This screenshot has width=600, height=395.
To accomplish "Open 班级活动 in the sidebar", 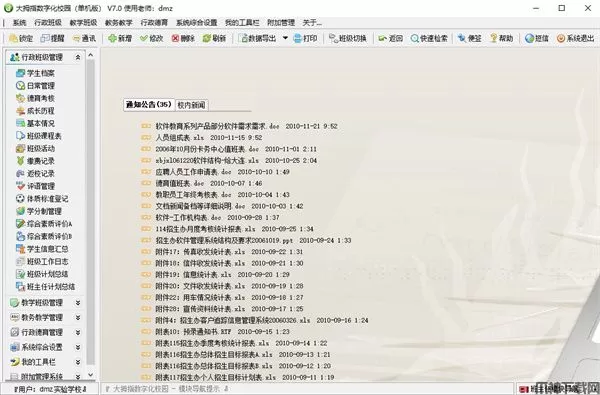I will coord(35,149).
